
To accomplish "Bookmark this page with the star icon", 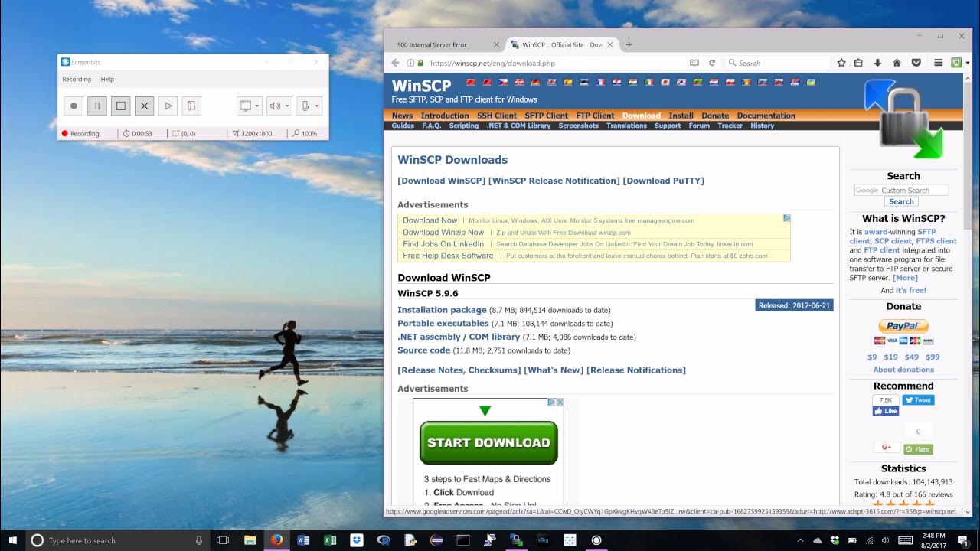I will tap(841, 63).
